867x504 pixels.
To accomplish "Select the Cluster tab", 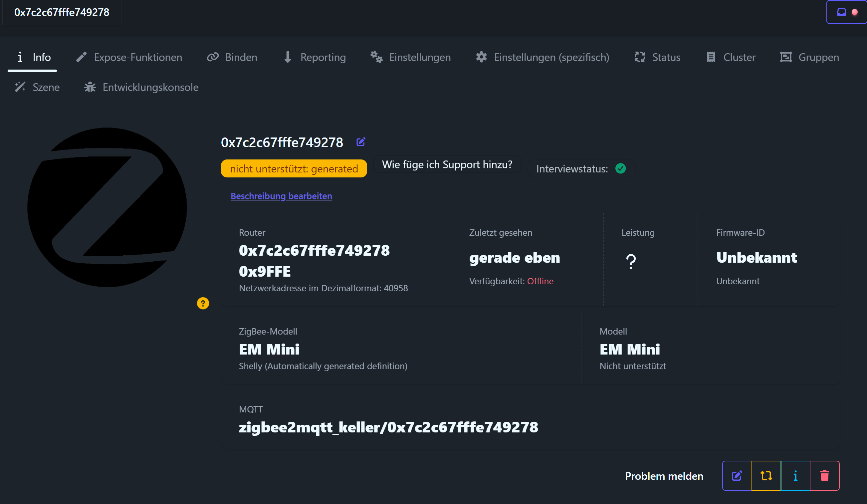I will (x=731, y=57).
